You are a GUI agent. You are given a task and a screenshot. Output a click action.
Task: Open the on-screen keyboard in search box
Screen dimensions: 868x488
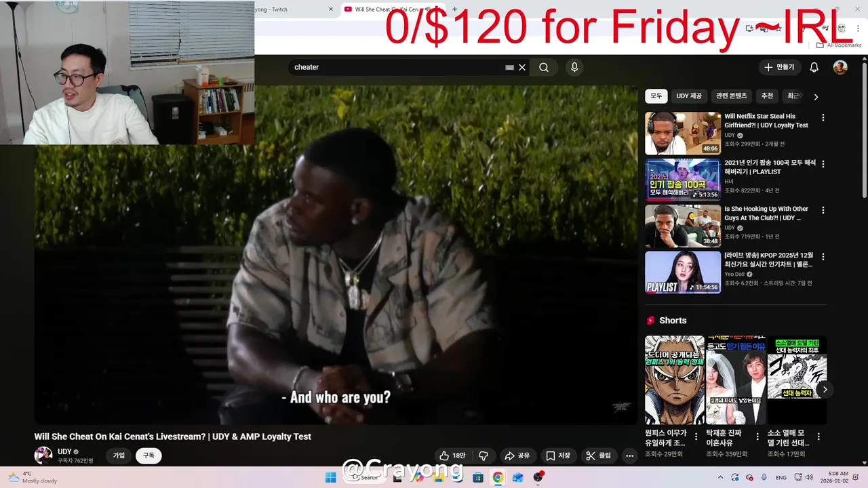509,67
